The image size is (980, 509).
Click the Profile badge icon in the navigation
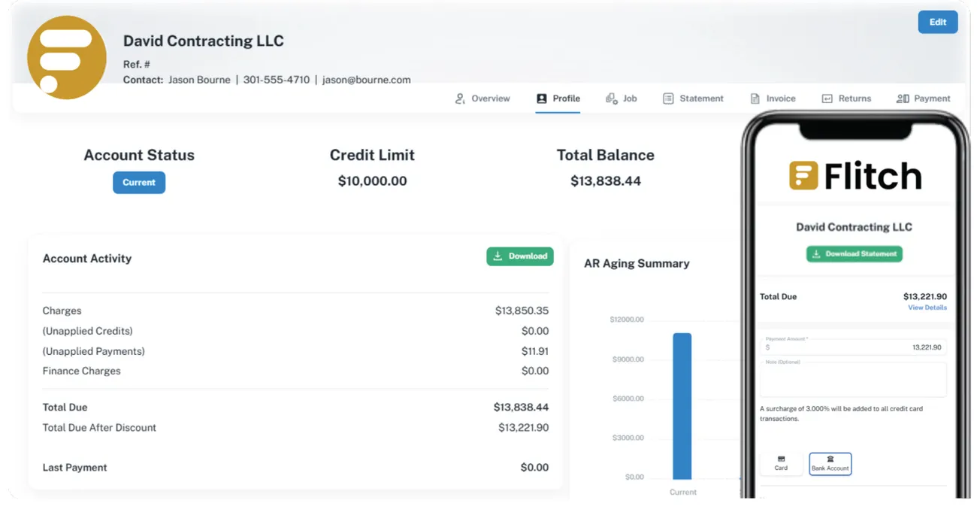coord(540,98)
